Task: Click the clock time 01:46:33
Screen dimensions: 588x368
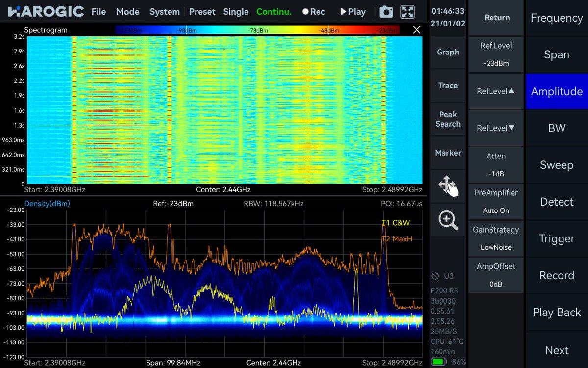Action: point(448,11)
